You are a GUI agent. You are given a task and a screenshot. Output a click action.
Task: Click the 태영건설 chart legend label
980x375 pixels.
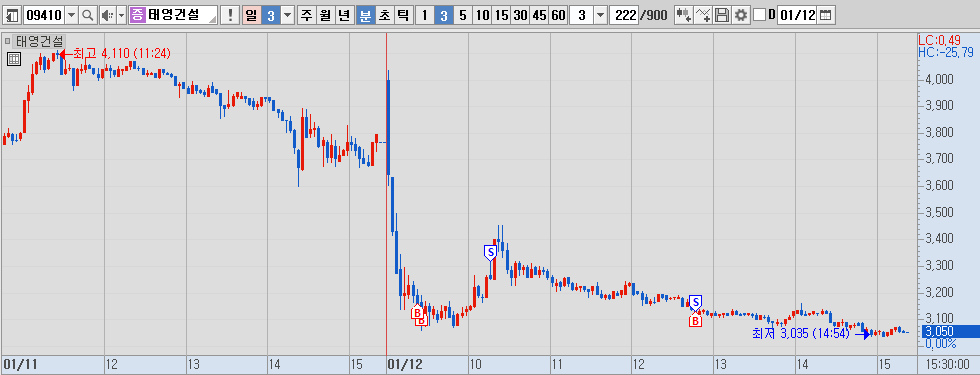tap(39, 42)
